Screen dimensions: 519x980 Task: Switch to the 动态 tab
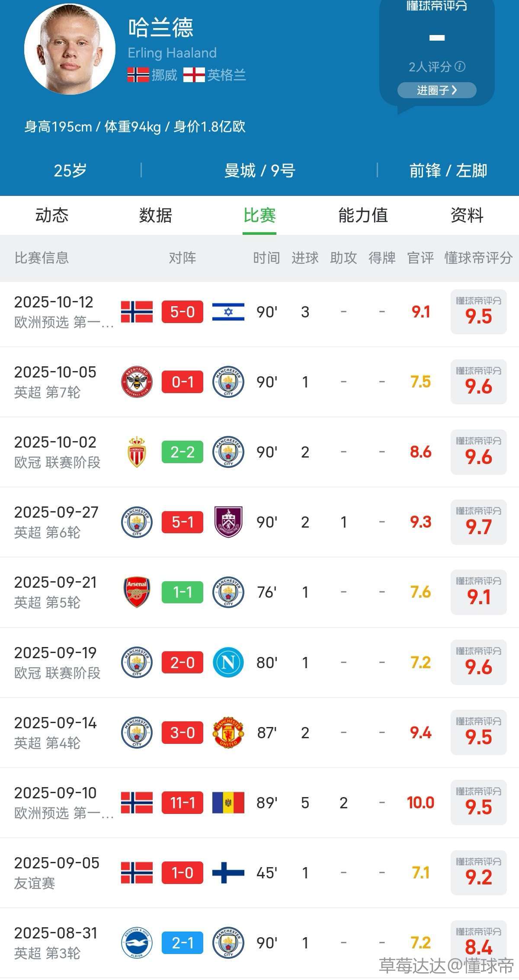click(52, 215)
